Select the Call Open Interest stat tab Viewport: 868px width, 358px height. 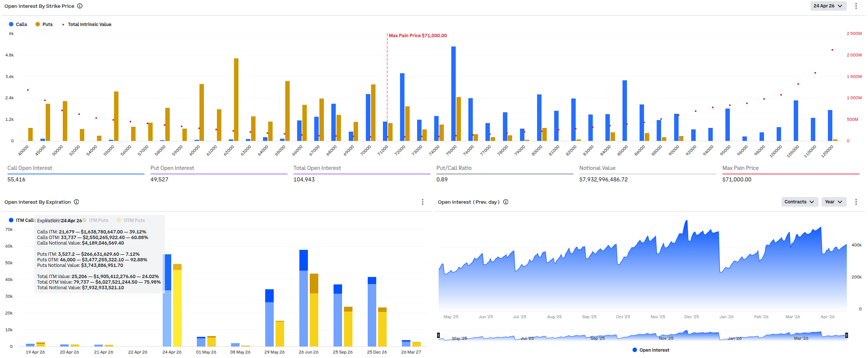[30, 168]
